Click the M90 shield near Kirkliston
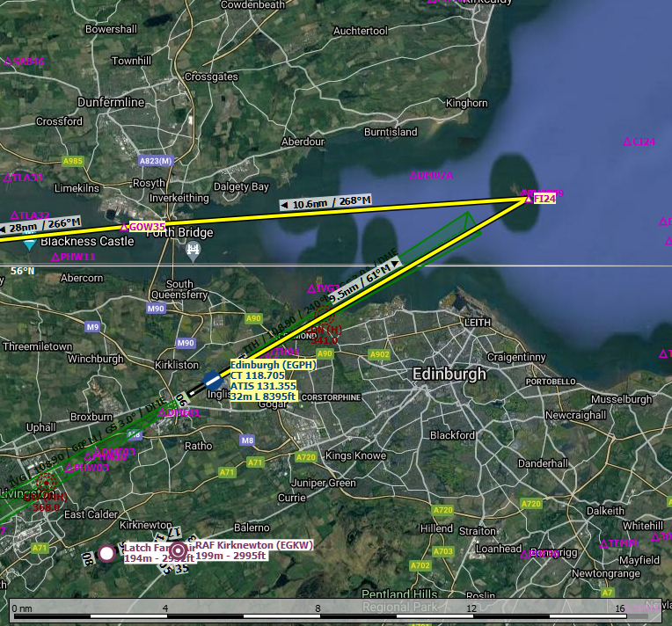Screen dimensions: 672x626 pyautogui.click(x=186, y=343)
